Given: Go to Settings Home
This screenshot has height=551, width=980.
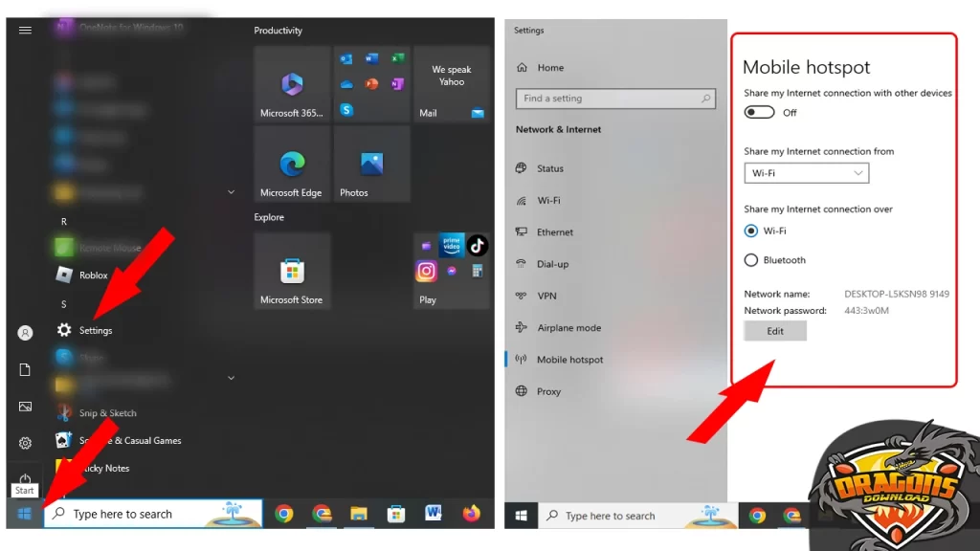Looking at the screenshot, I should point(549,68).
